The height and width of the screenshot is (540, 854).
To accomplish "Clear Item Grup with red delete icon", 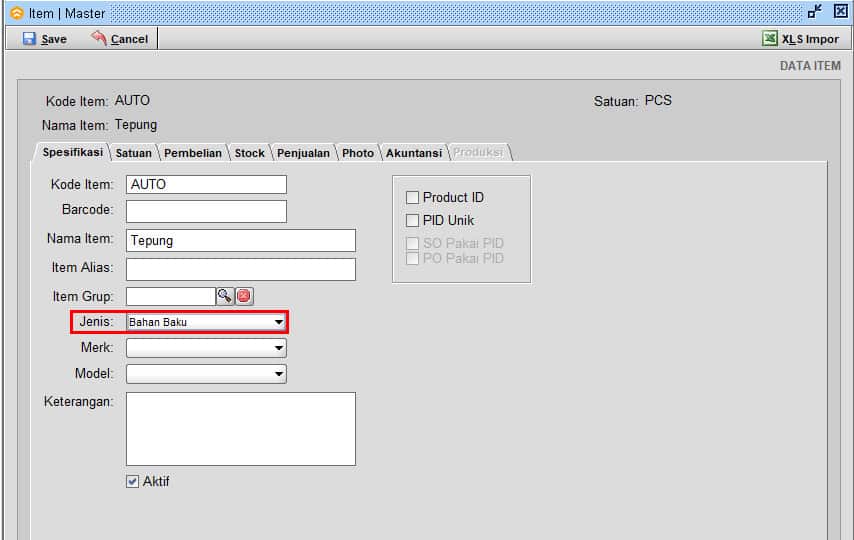I will (244, 296).
